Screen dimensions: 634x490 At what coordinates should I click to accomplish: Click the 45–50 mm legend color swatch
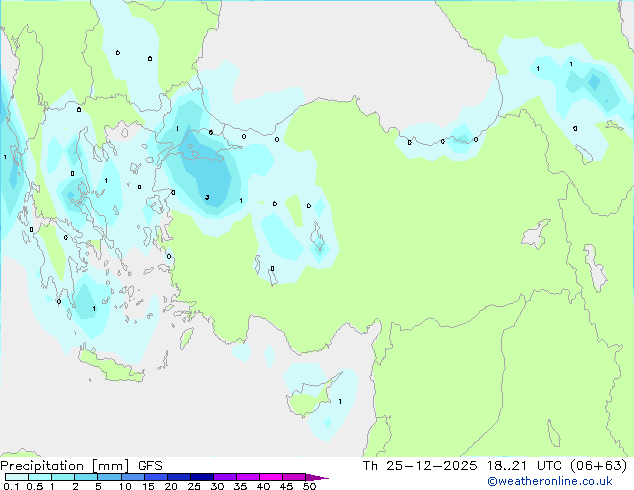(294, 477)
